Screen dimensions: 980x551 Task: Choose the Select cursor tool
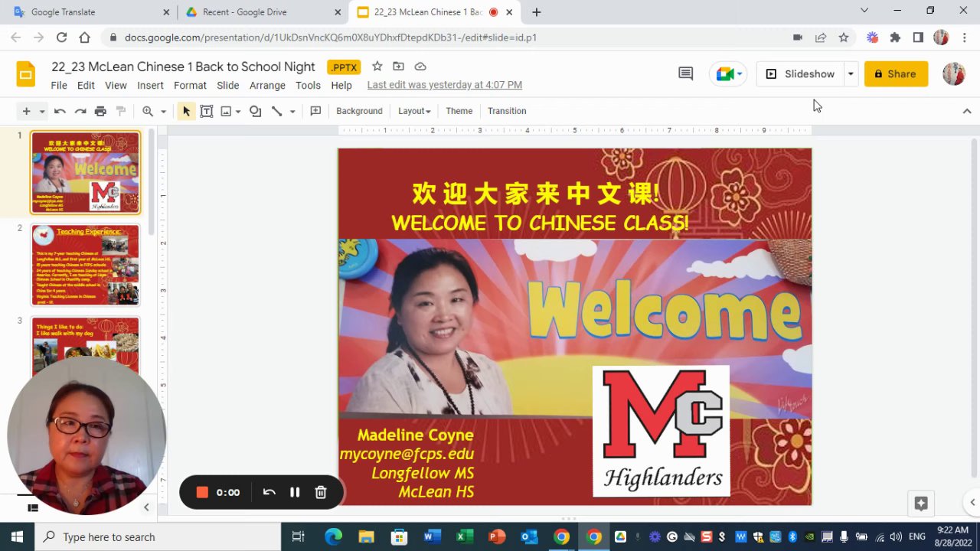click(186, 111)
